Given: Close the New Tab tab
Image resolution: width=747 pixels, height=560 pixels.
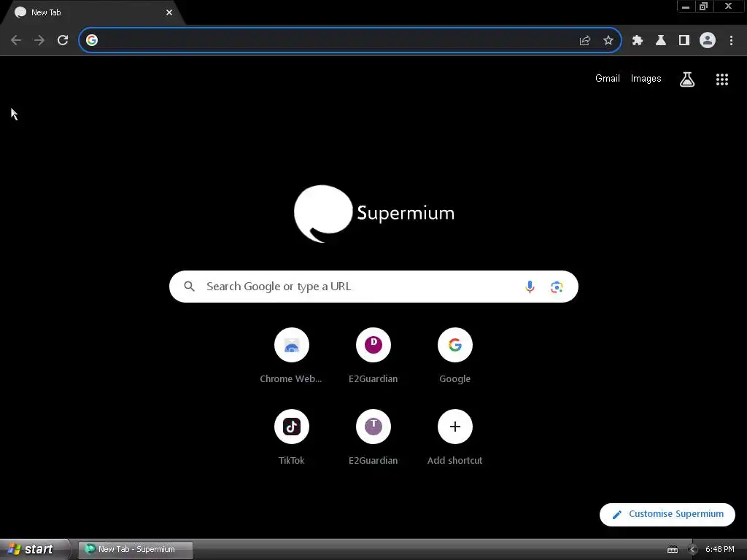Looking at the screenshot, I should coord(169,12).
